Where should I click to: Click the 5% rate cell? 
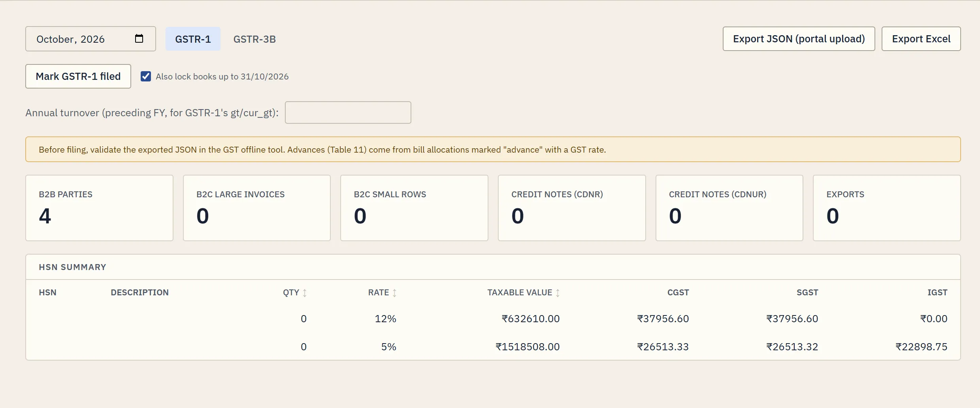[388, 347]
